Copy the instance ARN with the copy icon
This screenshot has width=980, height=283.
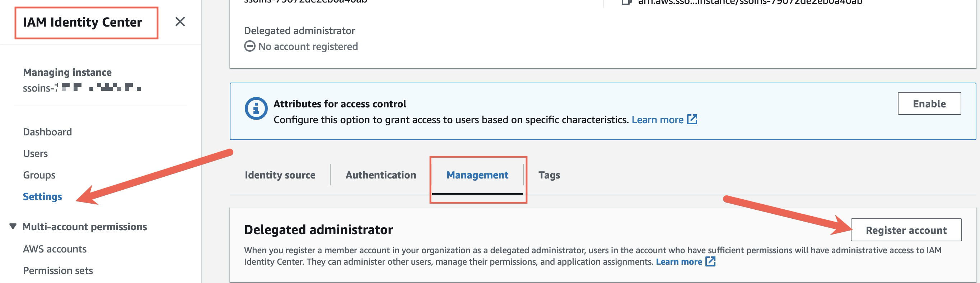pos(626,2)
